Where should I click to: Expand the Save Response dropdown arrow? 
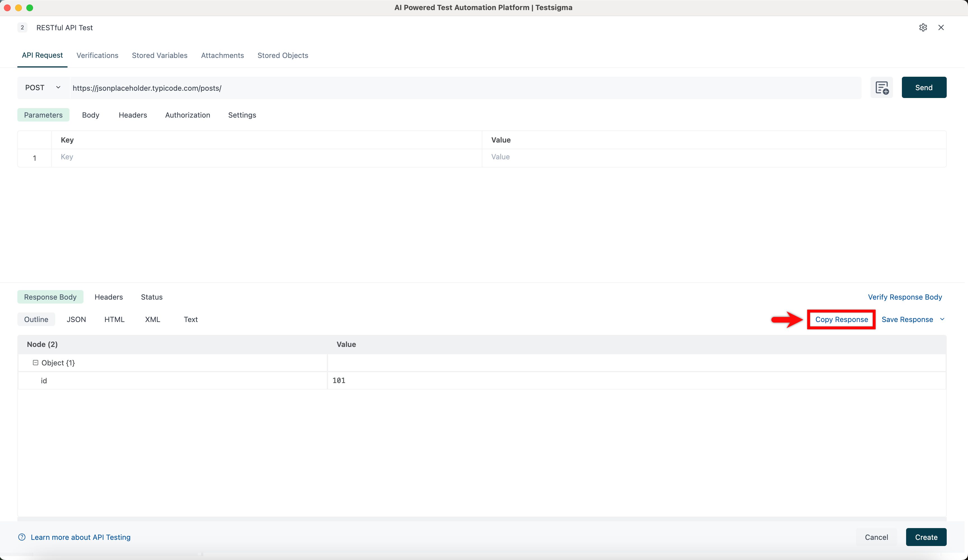tap(942, 319)
